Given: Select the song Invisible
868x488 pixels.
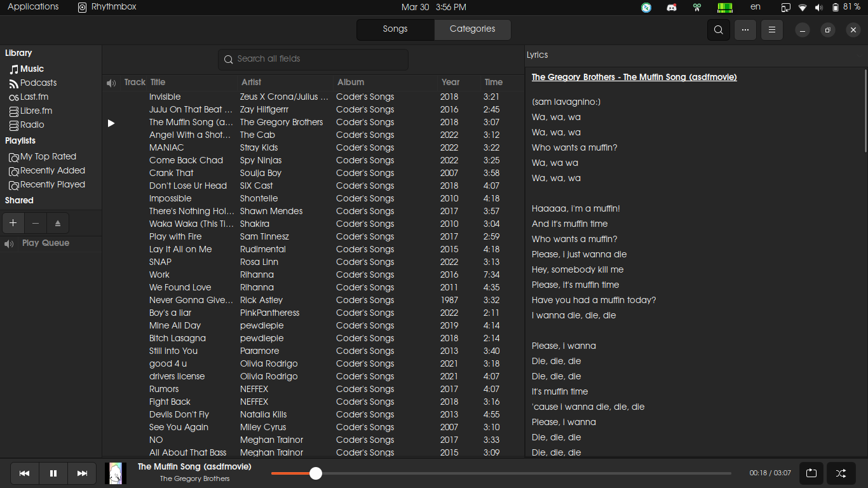Looking at the screenshot, I should pos(165,97).
